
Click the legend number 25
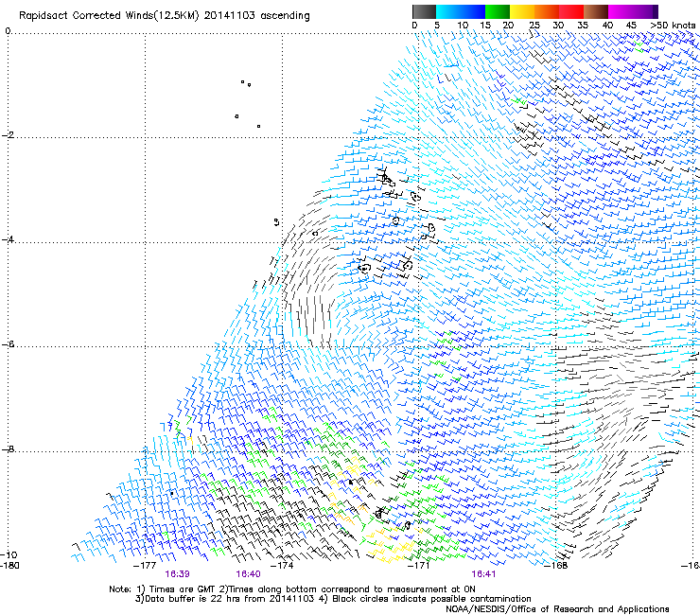click(x=534, y=26)
